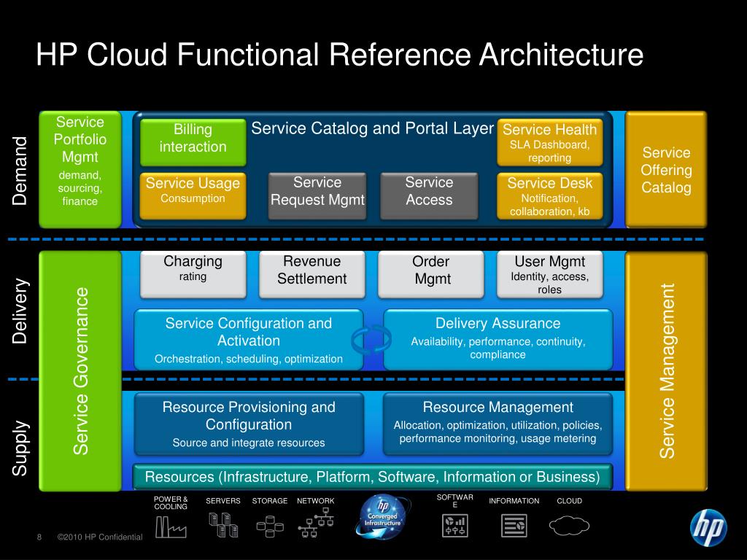Click the vertical 'Delivery' label
Image resolution: width=747 pixels, height=560 pixels.
(20, 311)
